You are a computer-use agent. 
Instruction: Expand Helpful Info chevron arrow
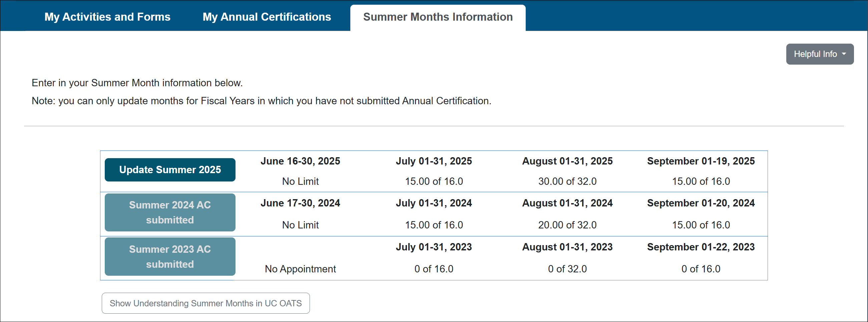click(x=844, y=54)
